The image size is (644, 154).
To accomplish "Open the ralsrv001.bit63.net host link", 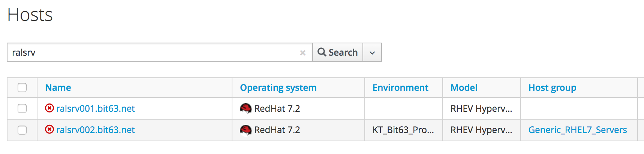I will tap(96, 108).
